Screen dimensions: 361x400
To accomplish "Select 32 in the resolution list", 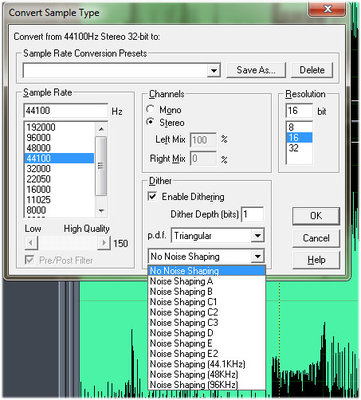I will click(x=299, y=148).
